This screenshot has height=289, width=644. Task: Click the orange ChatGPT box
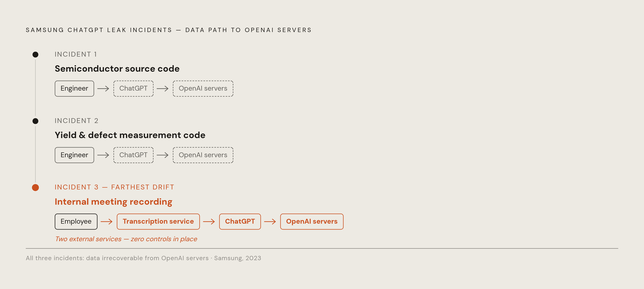[x=240, y=221]
